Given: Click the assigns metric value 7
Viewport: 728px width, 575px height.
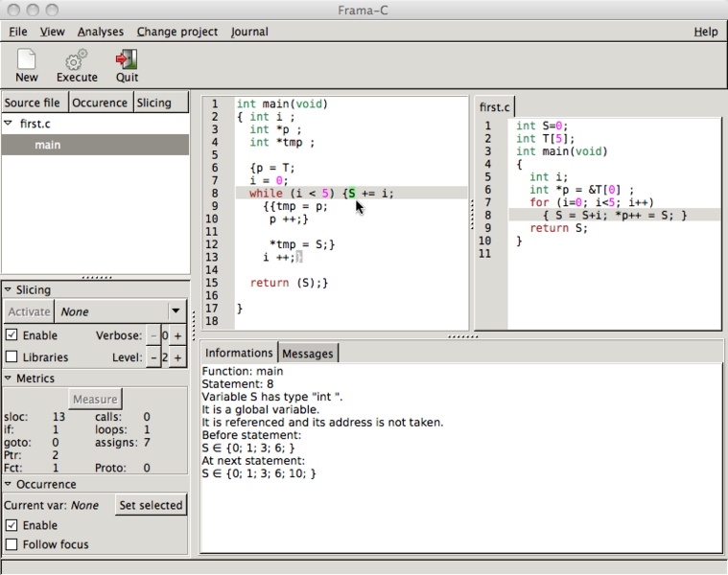Looking at the screenshot, I should (147, 442).
